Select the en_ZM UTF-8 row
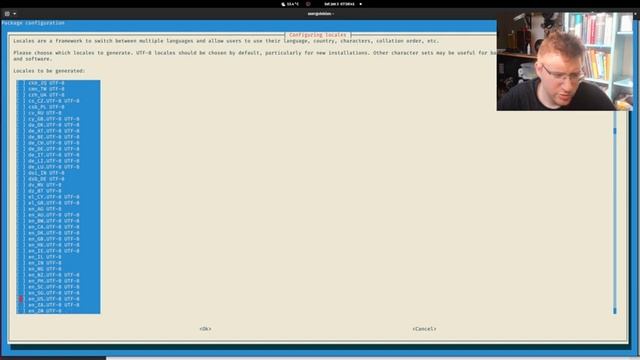The width and height of the screenshot is (640, 360). [x=58, y=311]
